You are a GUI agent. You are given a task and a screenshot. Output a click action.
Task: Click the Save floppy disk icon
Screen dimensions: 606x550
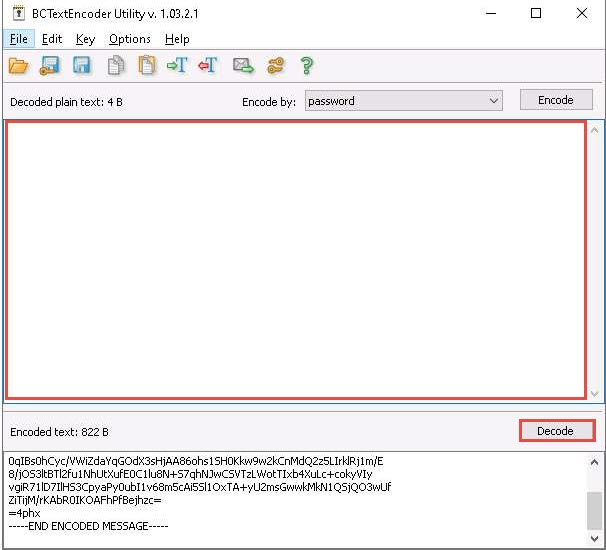[x=81, y=66]
